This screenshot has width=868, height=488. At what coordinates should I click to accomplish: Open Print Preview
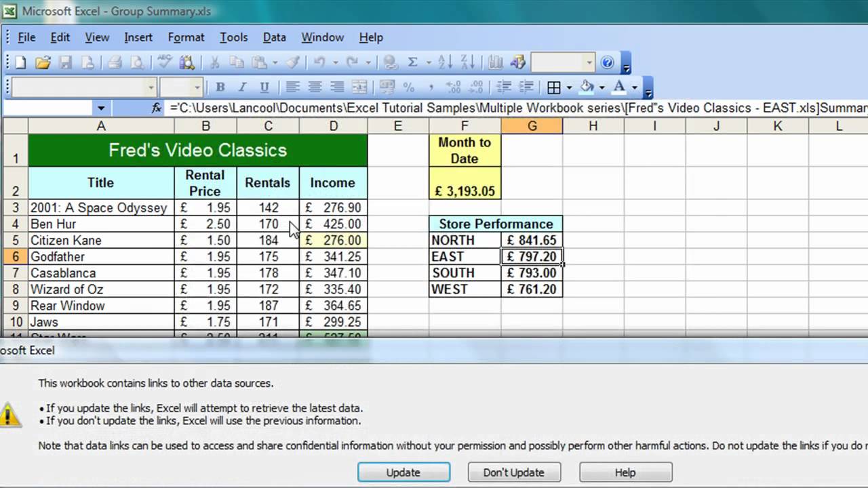[136, 63]
